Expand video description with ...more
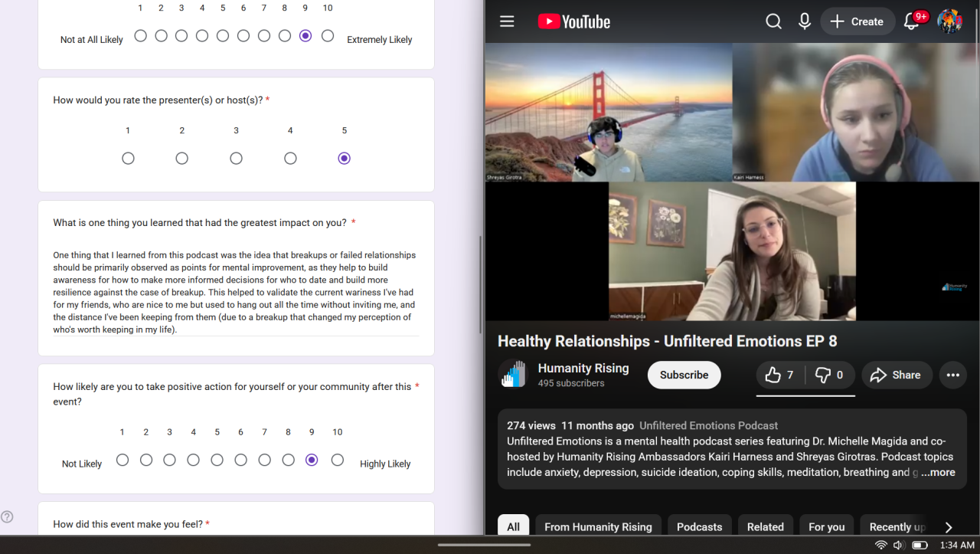 coord(938,473)
